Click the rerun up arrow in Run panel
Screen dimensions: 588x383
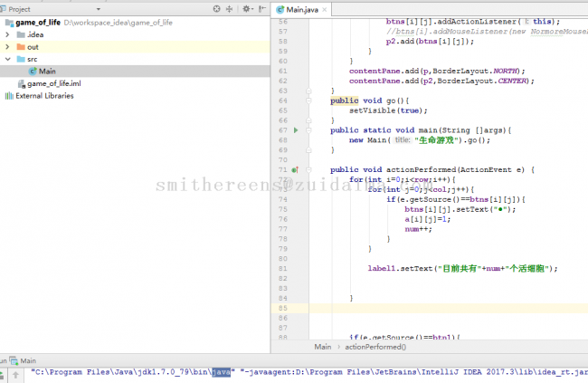[x=15, y=372]
